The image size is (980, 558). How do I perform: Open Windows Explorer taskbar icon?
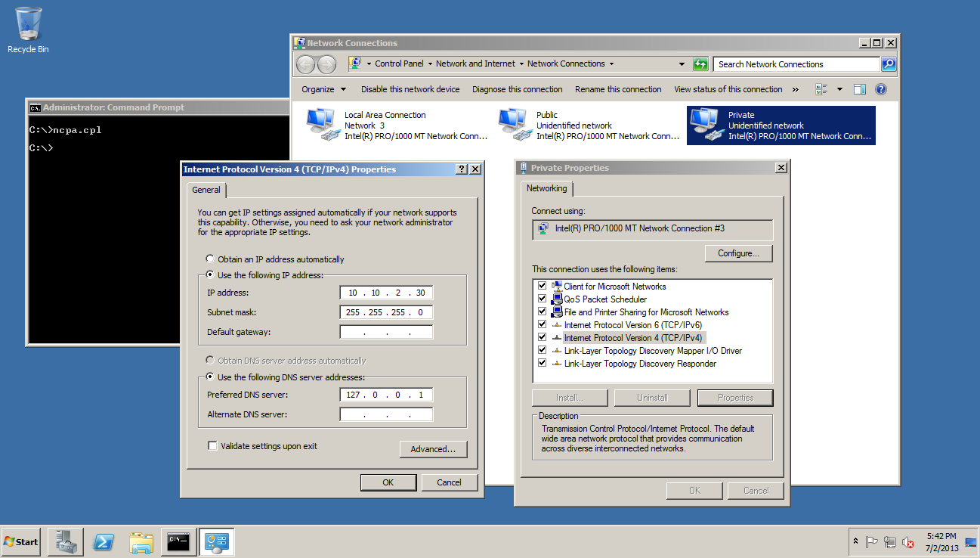[x=141, y=541]
